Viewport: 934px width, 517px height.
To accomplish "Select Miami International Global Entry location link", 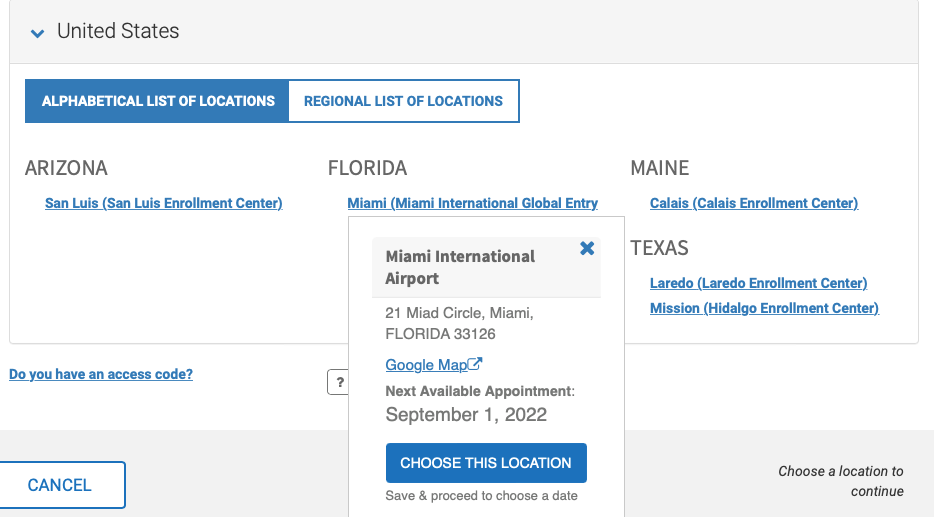I will [x=472, y=203].
